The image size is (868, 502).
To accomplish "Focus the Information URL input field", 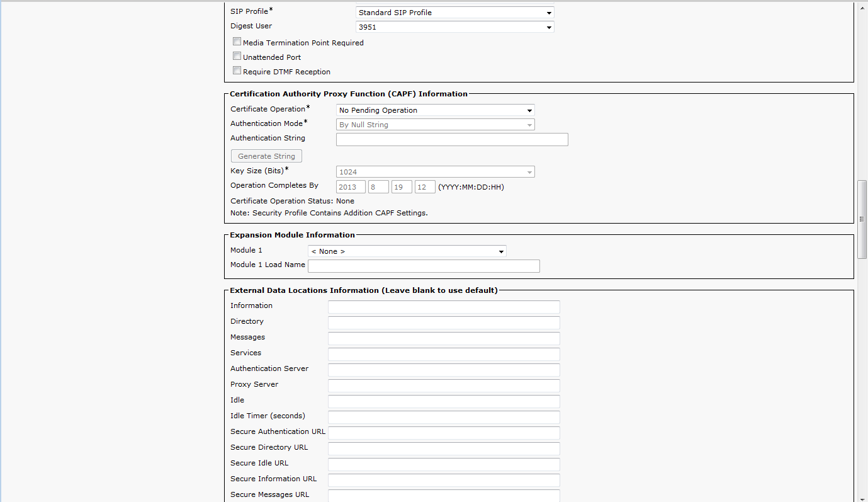I will coord(443,307).
